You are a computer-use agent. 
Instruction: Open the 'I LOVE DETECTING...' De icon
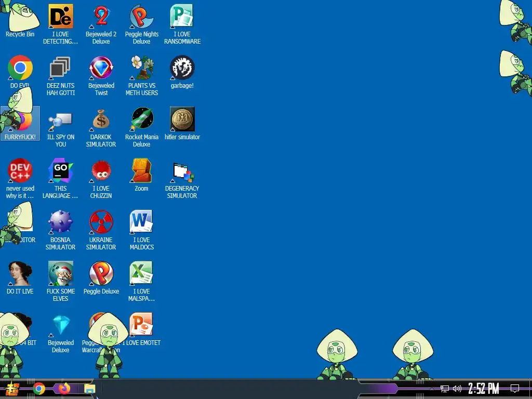pyautogui.click(x=60, y=24)
